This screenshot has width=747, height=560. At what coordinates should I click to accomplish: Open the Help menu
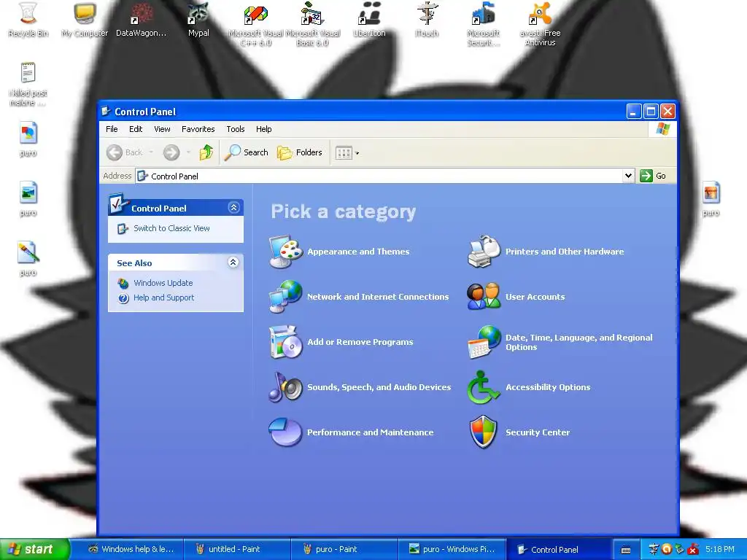pos(263,129)
